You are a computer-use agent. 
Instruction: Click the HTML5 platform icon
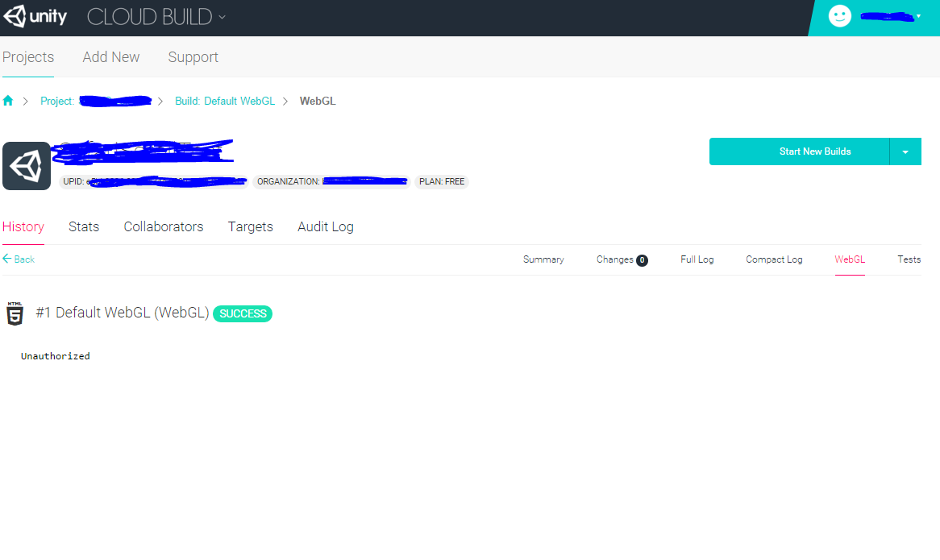tap(15, 313)
